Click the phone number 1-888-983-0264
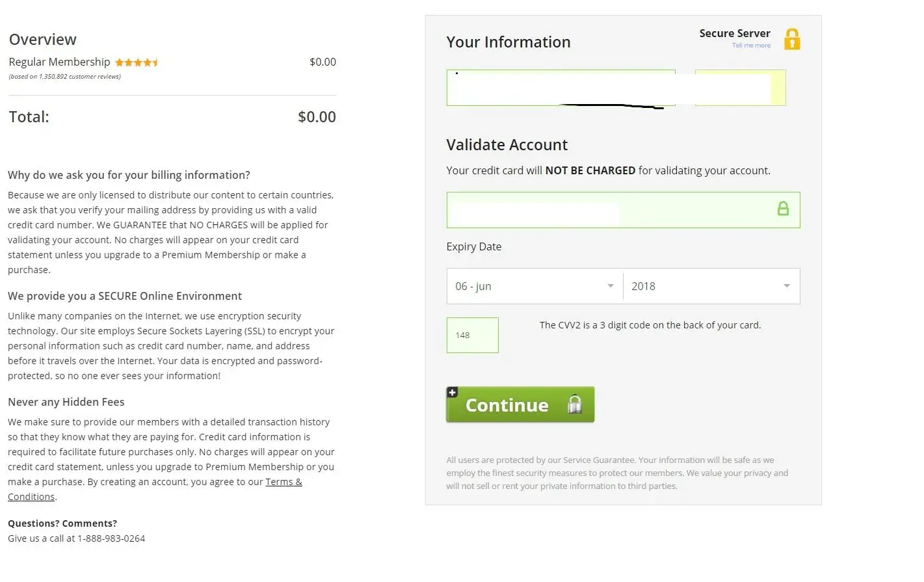 pyautogui.click(x=111, y=538)
